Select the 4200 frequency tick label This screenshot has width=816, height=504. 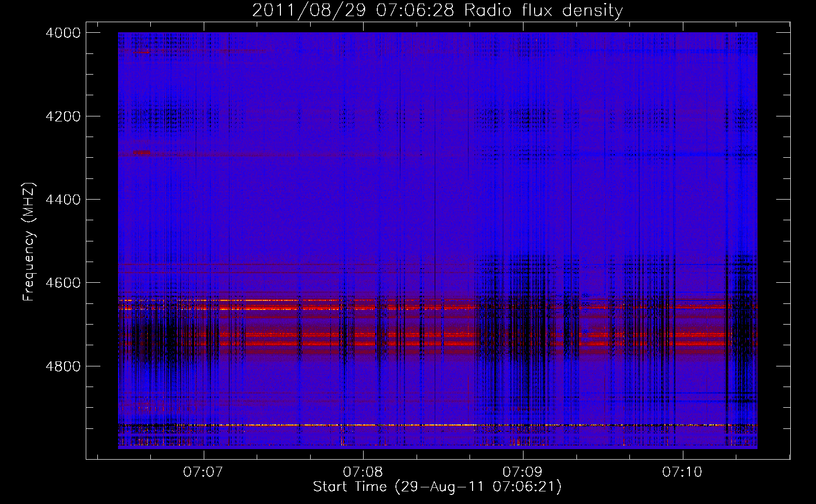pos(63,116)
